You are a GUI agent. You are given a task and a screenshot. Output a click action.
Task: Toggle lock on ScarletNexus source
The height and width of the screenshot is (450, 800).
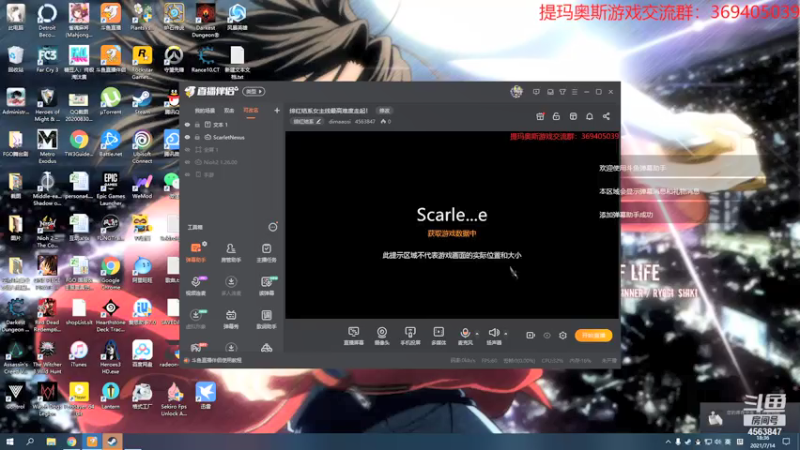click(x=197, y=137)
